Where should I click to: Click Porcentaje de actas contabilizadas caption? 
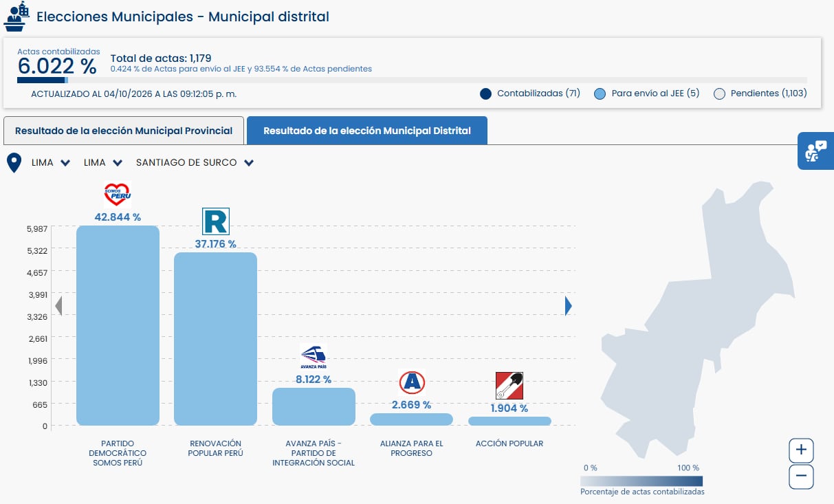[x=642, y=492]
